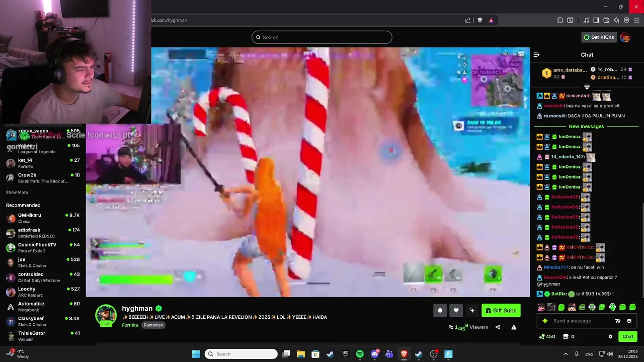
Task: Open the browser extensions puzzle icon
Action: 560,20
